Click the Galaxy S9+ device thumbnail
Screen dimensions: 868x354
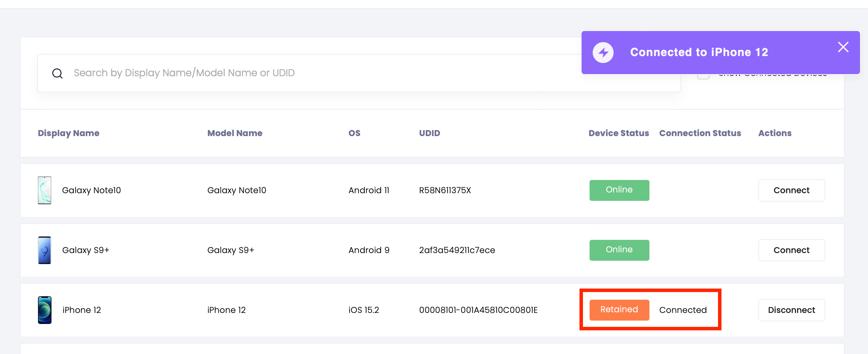coord(45,250)
